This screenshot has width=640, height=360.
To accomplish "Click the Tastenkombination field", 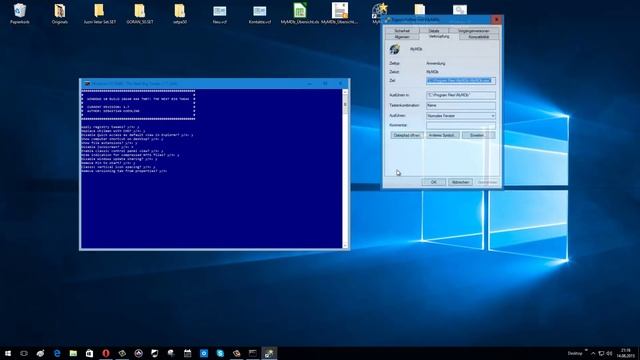I will tap(461, 105).
